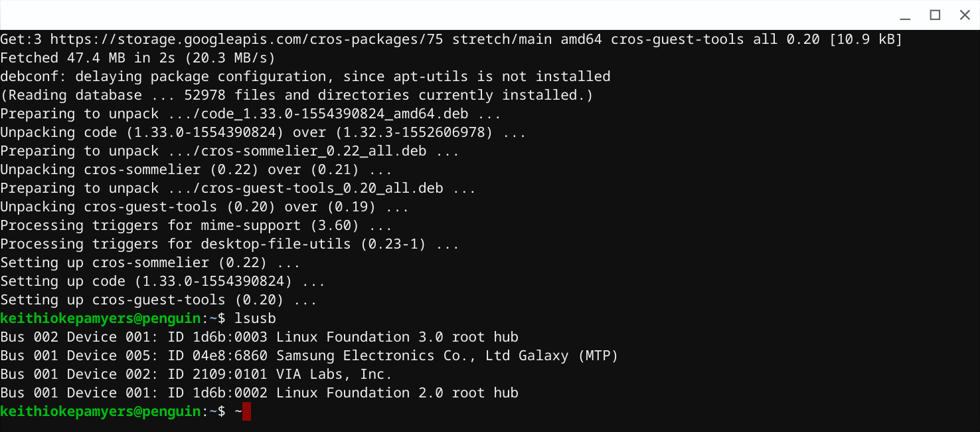Click the typed lsusb command

pos(255,318)
